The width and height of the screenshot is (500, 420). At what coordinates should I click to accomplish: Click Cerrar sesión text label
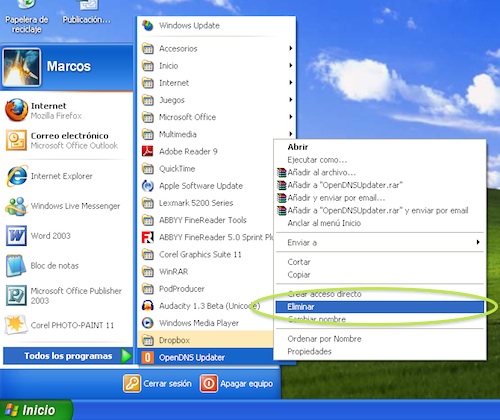[167, 384]
